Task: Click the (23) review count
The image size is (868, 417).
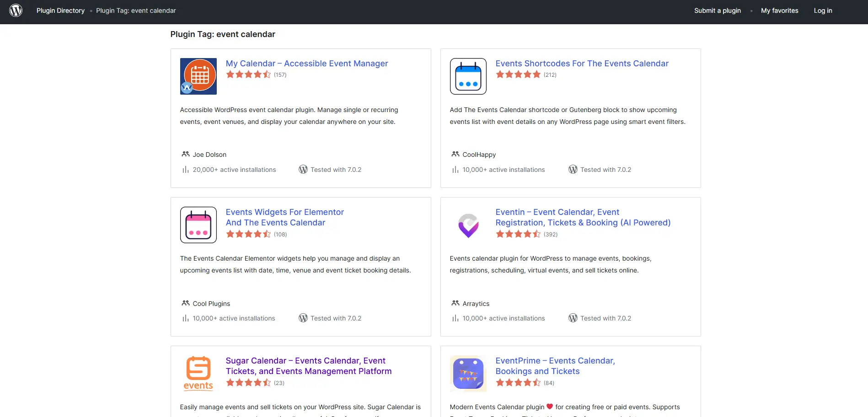Action: coord(279,383)
